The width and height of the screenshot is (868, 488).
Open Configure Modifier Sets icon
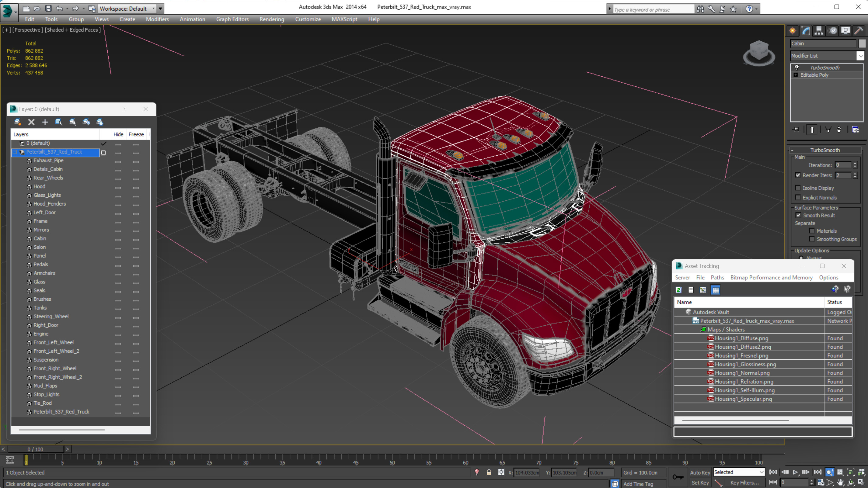point(856,129)
